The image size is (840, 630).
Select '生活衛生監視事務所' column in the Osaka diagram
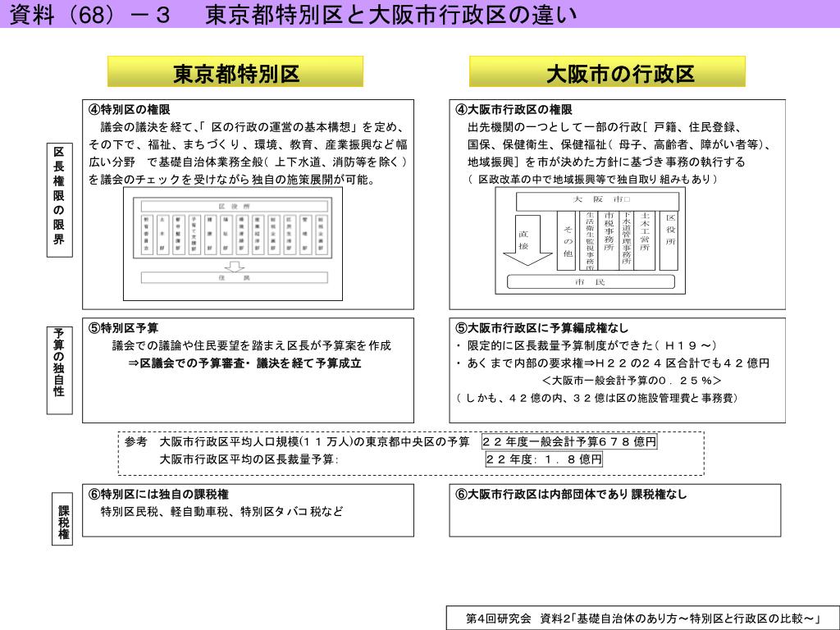click(589, 240)
